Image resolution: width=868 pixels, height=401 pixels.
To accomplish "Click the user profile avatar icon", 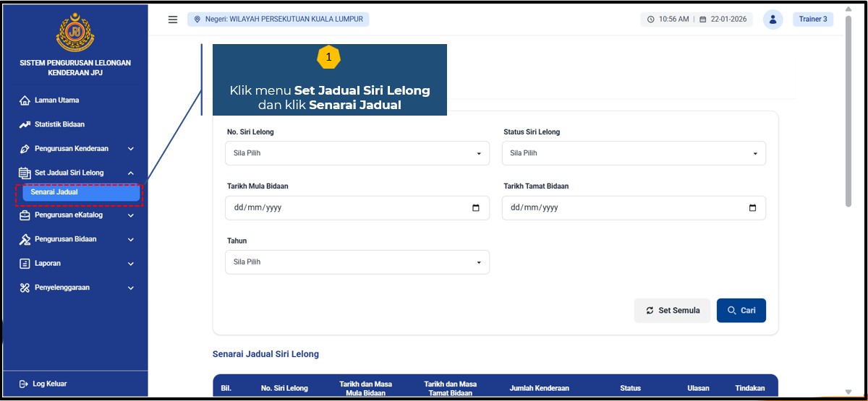I will click(x=773, y=20).
